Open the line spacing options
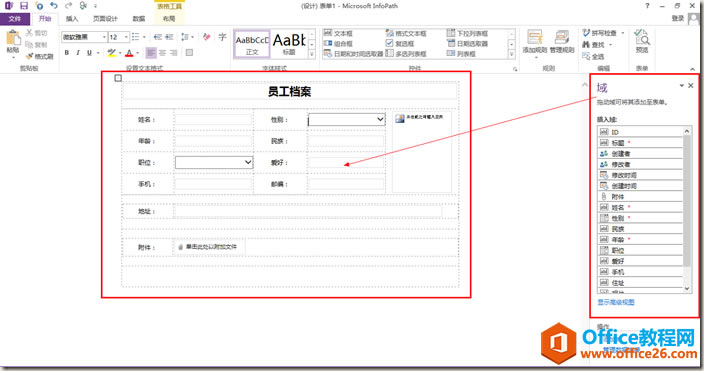Screen dimensions: 704x371 tap(186, 37)
